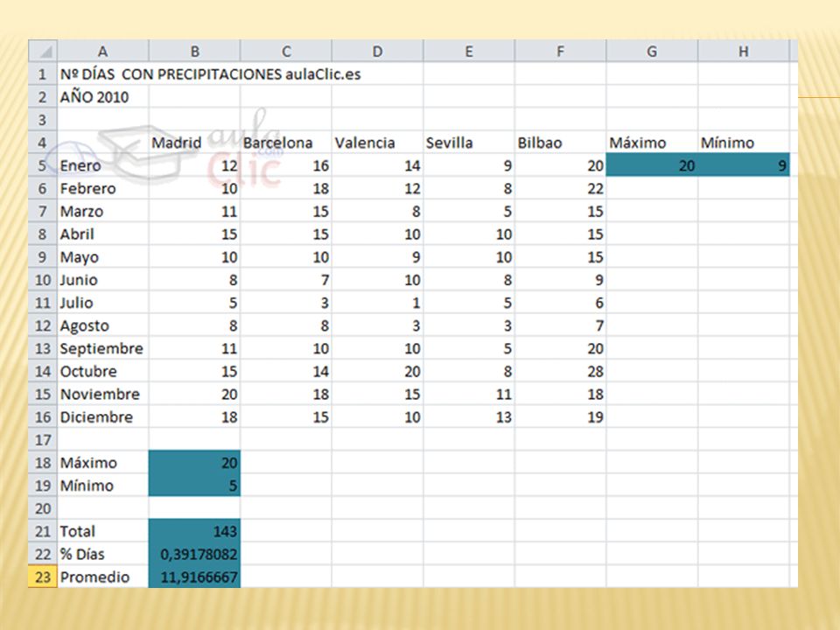The height and width of the screenshot is (630, 840).
Task: Click the 'Mayo' row label
Action: pos(103,257)
